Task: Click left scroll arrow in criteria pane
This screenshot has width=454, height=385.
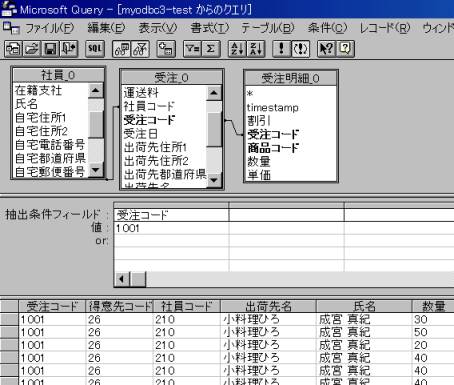Action: point(122,279)
